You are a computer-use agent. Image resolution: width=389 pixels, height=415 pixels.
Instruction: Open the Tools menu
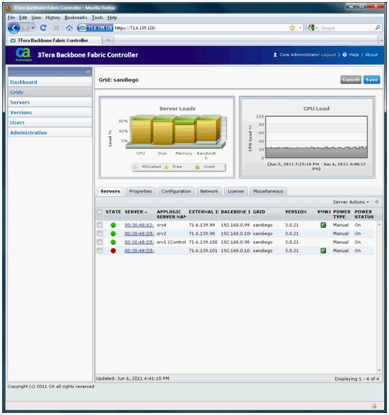(97, 18)
